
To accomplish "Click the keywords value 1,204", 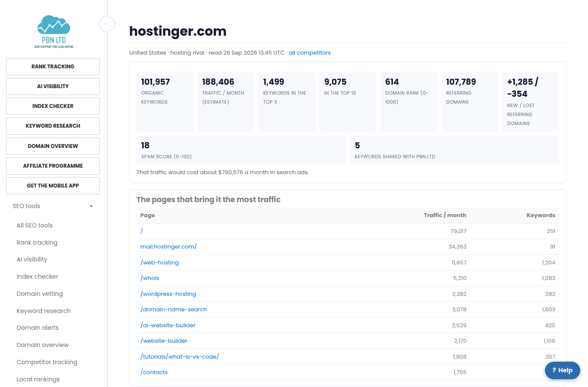I will tap(548, 263).
